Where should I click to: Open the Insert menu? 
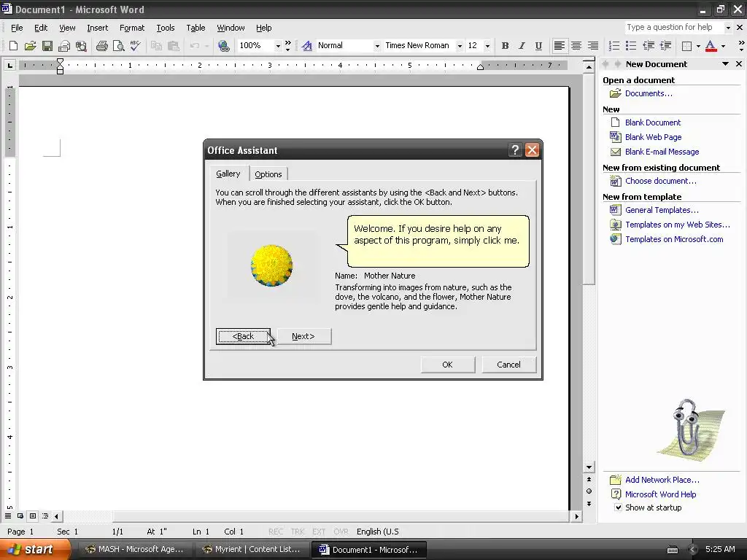coord(98,28)
